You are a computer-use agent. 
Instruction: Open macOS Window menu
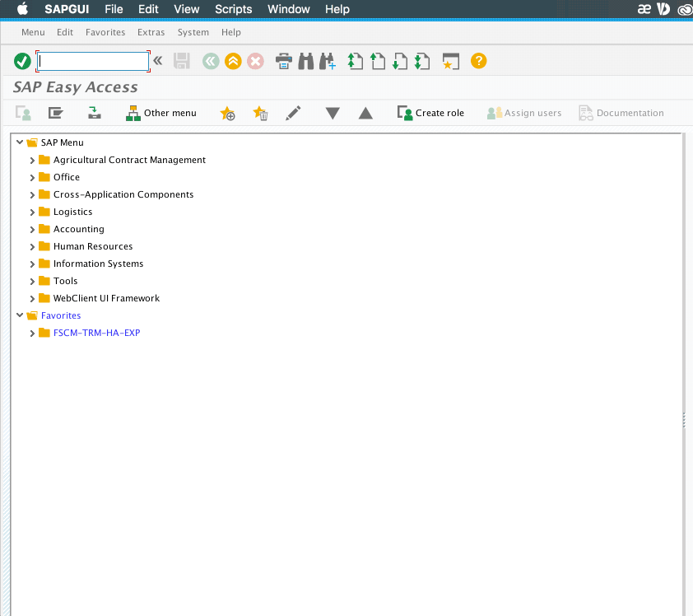coord(289,9)
